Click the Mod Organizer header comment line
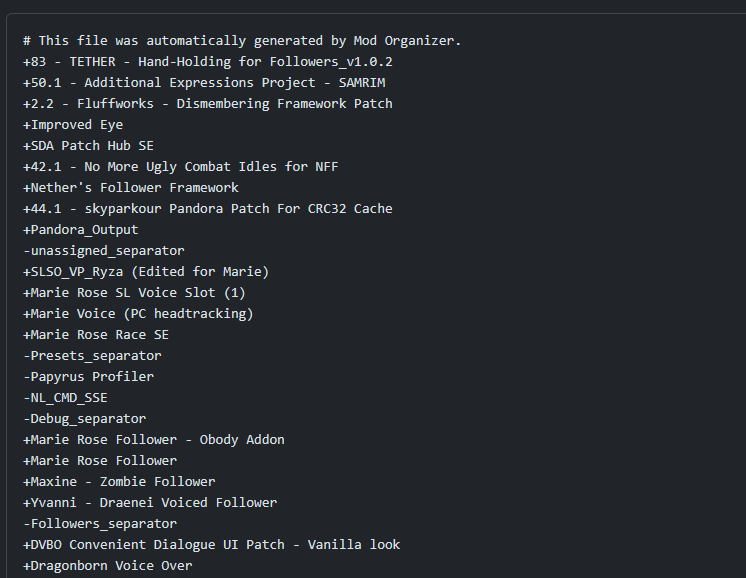 coord(242,41)
